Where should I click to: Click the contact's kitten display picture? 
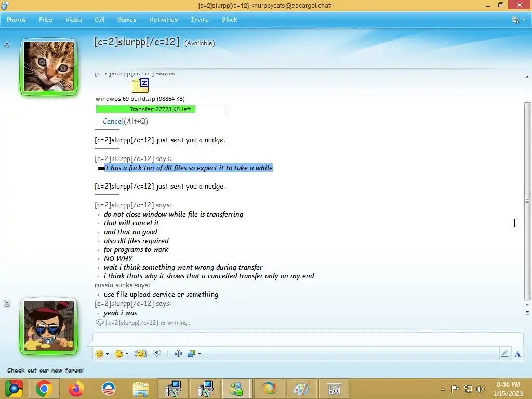pos(49,66)
